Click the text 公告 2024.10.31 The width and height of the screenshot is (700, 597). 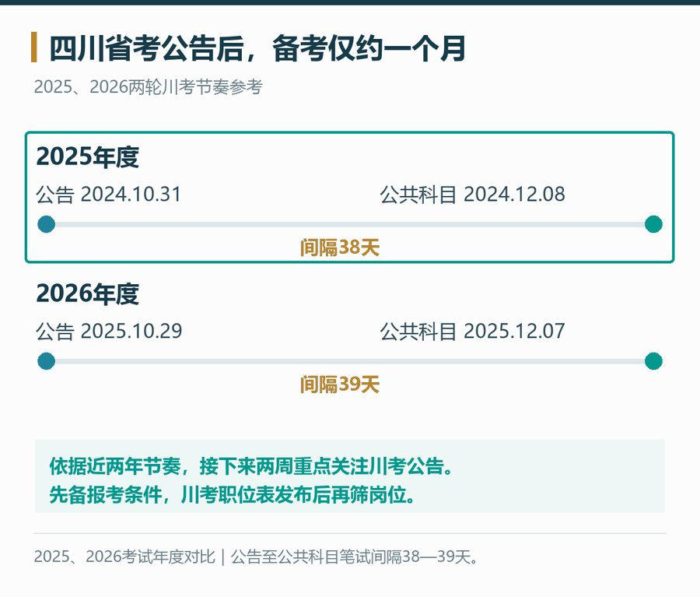tap(108, 195)
